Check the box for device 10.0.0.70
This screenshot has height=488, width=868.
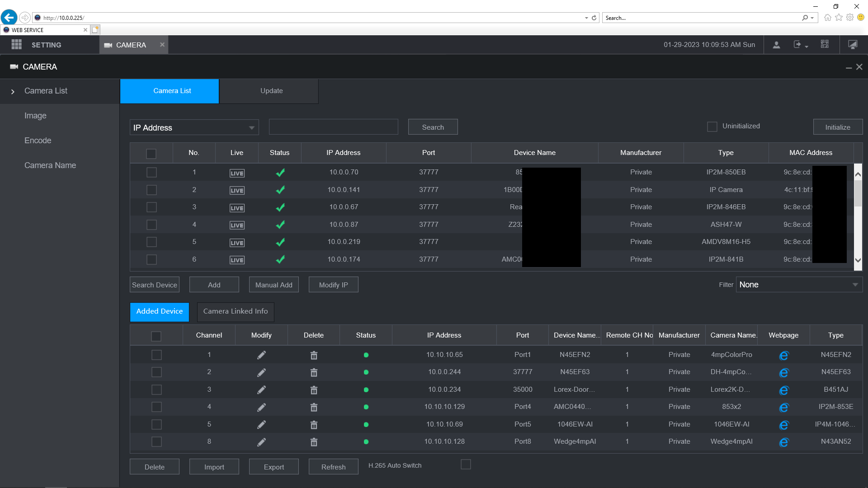pyautogui.click(x=151, y=172)
